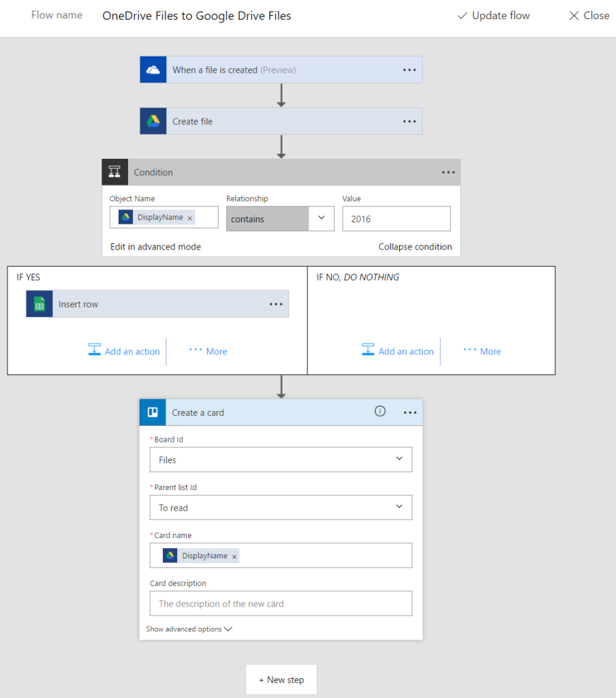Click More in the IF YES branch

click(209, 351)
